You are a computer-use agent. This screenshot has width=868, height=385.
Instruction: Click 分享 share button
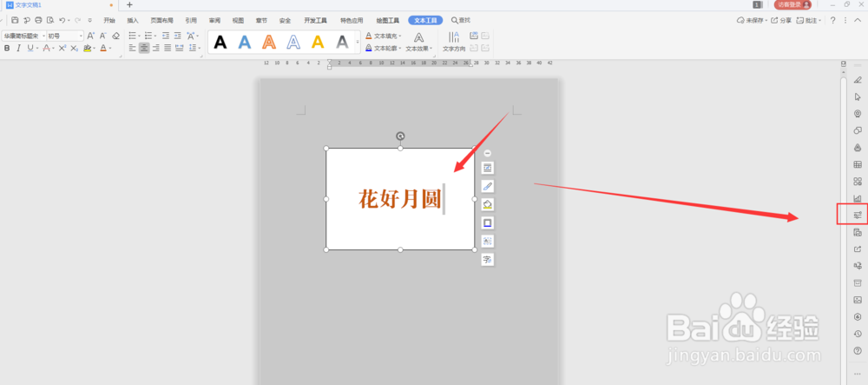782,21
